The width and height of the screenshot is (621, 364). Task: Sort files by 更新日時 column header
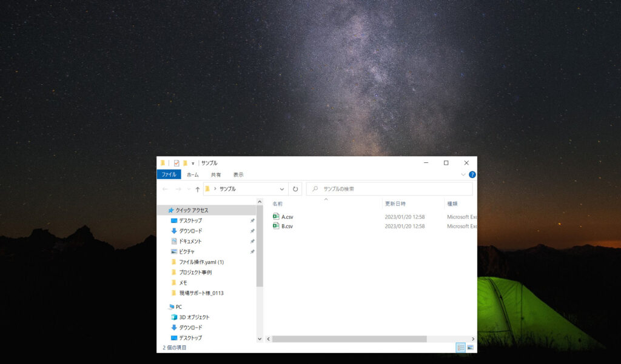point(395,204)
